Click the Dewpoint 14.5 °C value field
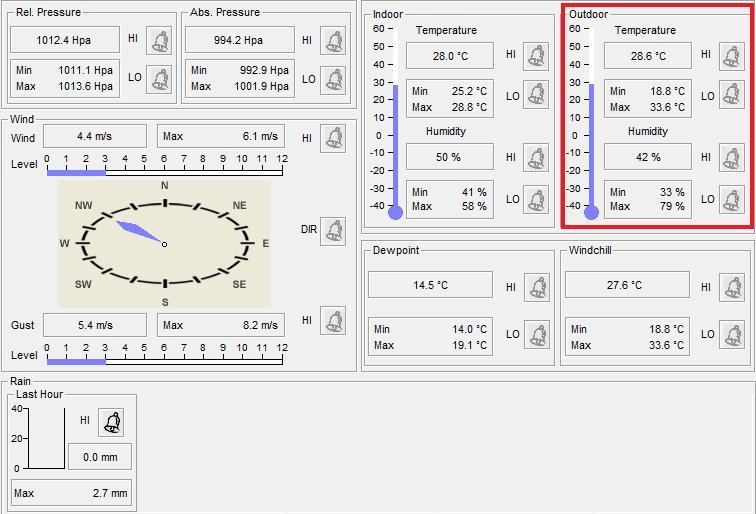 430,285
